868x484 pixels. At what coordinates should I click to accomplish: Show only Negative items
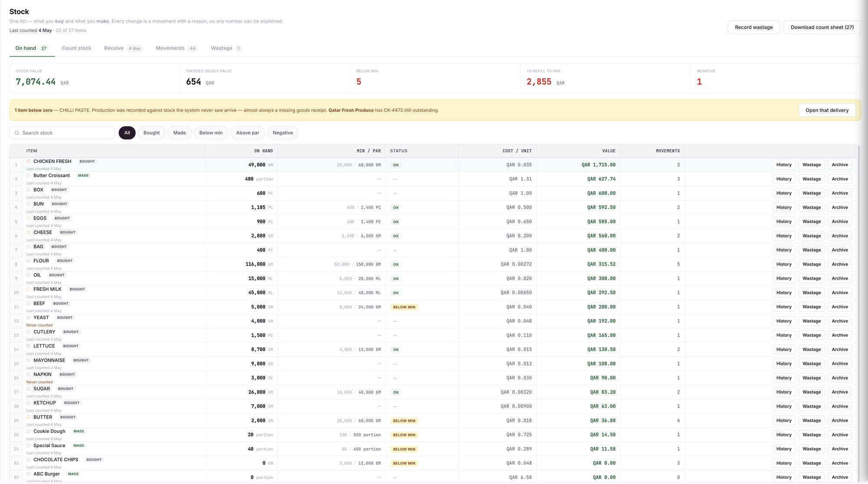(x=283, y=133)
